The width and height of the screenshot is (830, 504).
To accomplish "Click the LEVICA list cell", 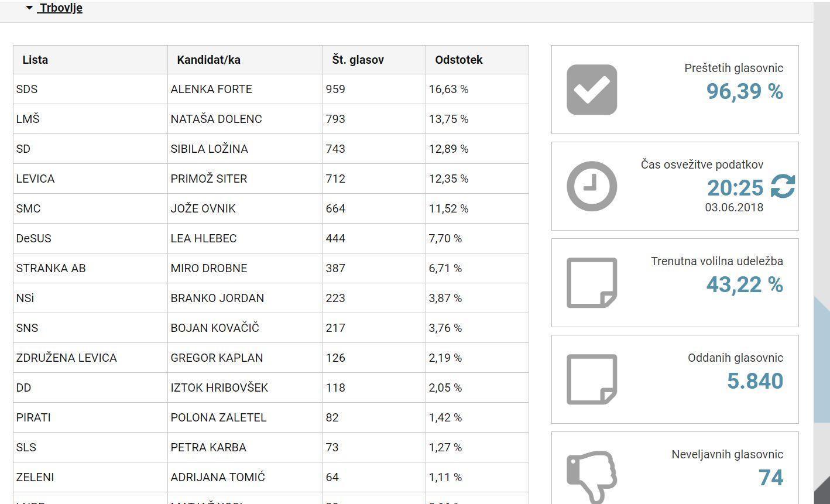I will pos(35,179).
